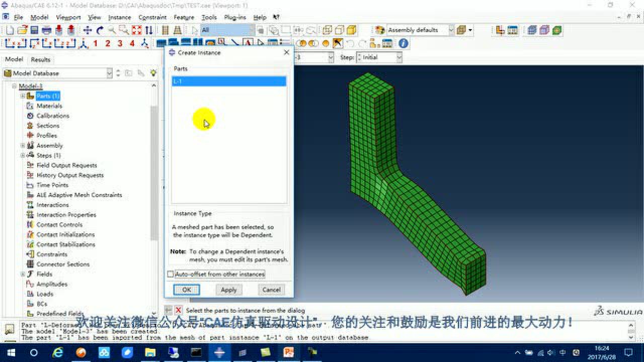Click the green display group cube icon
The height and width of the screenshot is (362, 644).
click(556, 30)
